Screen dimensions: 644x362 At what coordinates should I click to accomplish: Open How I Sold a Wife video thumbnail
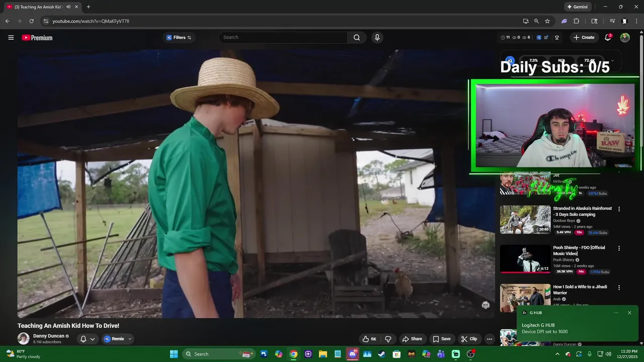(525, 297)
